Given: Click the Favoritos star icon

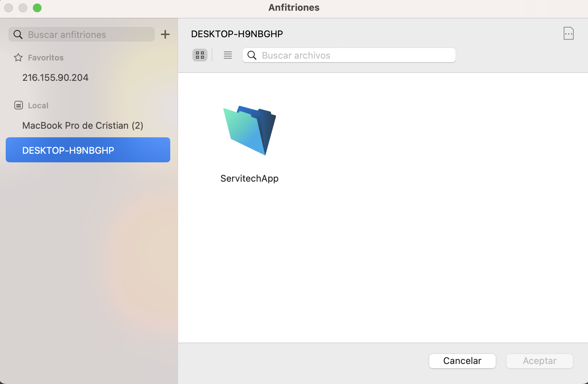Looking at the screenshot, I should tap(18, 58).
